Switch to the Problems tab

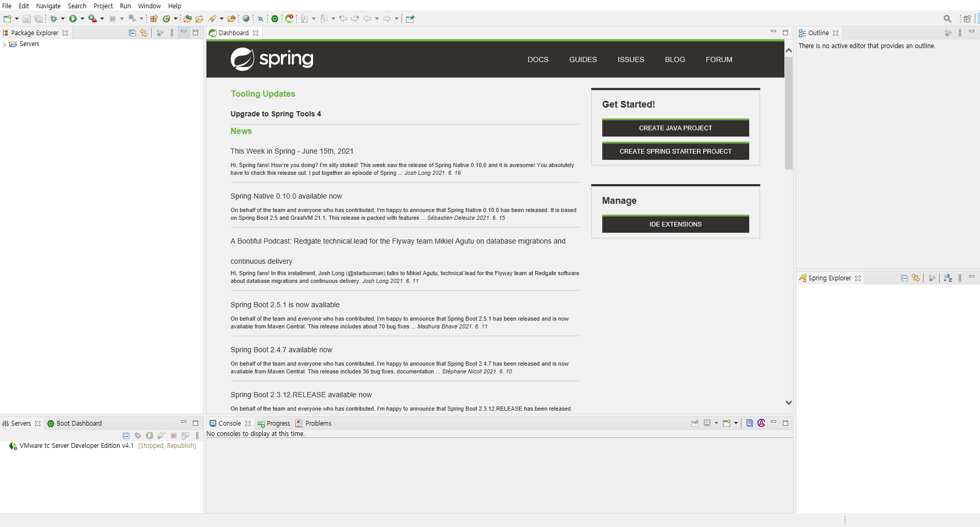pos(313,423)
